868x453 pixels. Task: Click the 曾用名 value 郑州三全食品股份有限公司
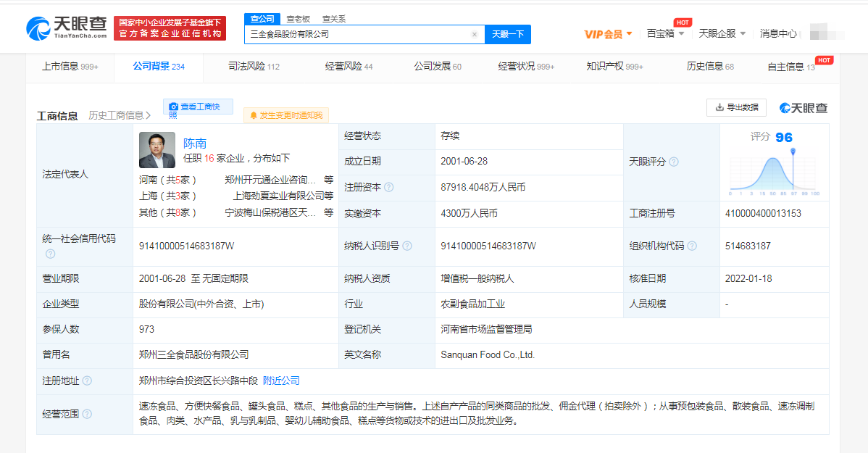click(x=193, y=354)
